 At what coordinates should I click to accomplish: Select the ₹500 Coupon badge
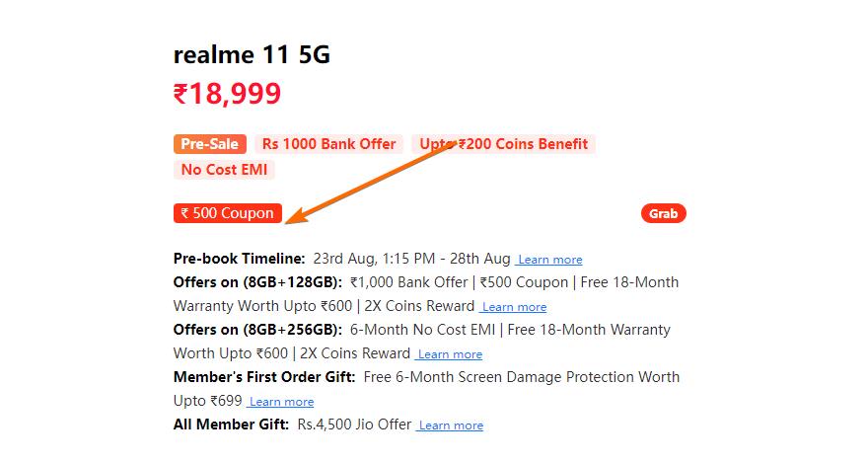pyautogui.click(x=228, y=213)
